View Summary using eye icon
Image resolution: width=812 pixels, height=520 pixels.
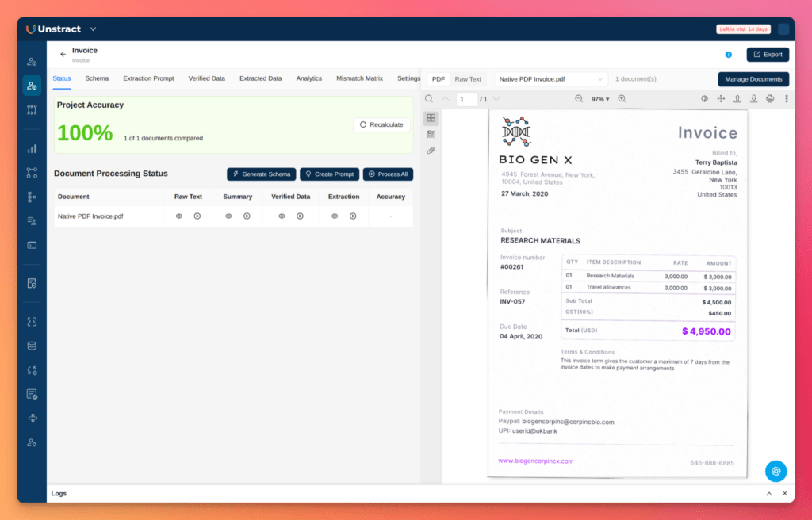click(x=228, y=216)
